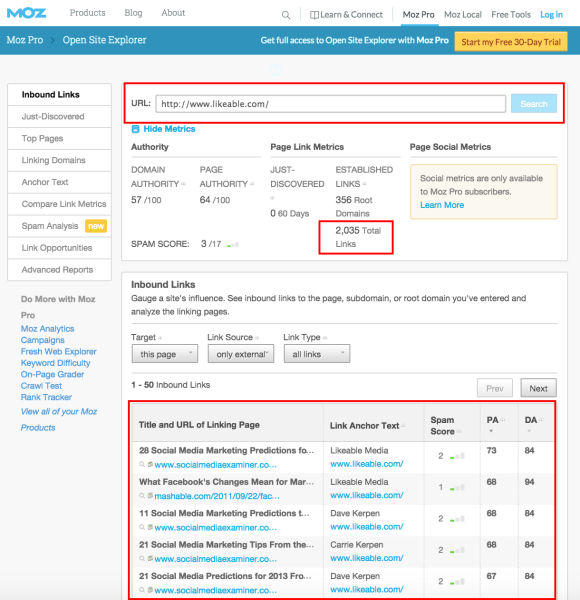The image size is (580, 600).
Task: Open the On-Page Grader link
Action: click(x=52, y=374)
